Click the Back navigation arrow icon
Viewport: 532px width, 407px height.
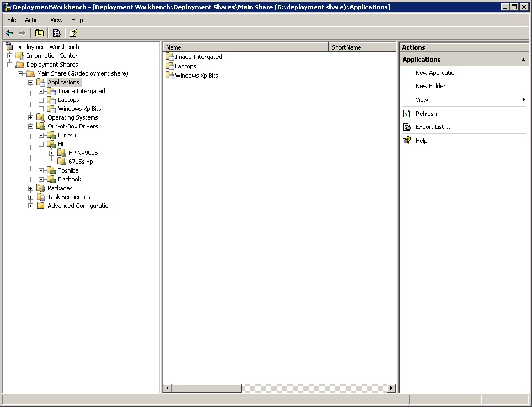(x=9, y=33)
